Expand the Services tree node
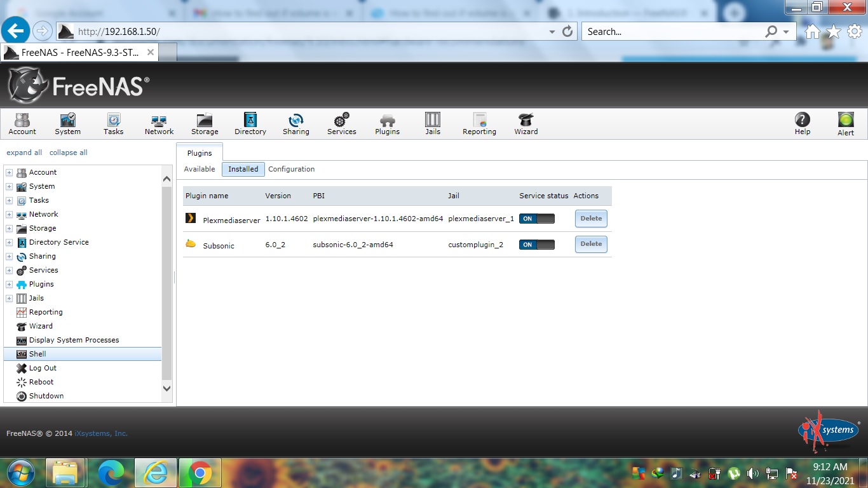The image size is (868, 488). coord(10,270)
